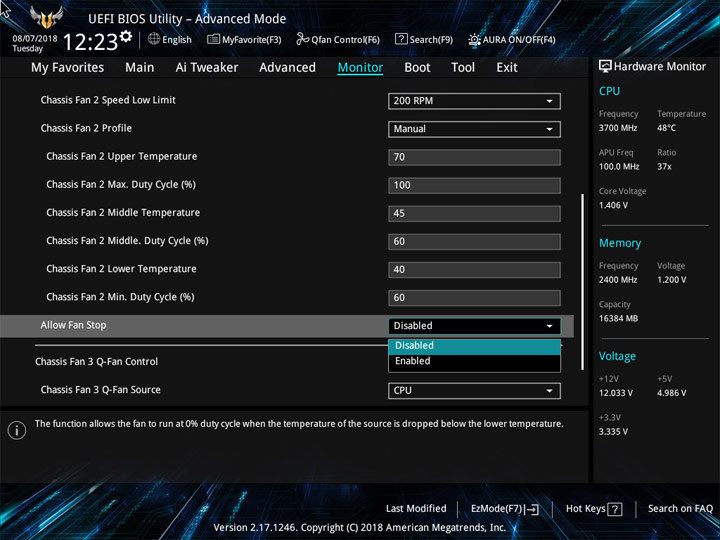Viewport: 720px width, 540px height.
Task: Click memory frequency value 2400 MHz
Action: click(x=618, y=280)
